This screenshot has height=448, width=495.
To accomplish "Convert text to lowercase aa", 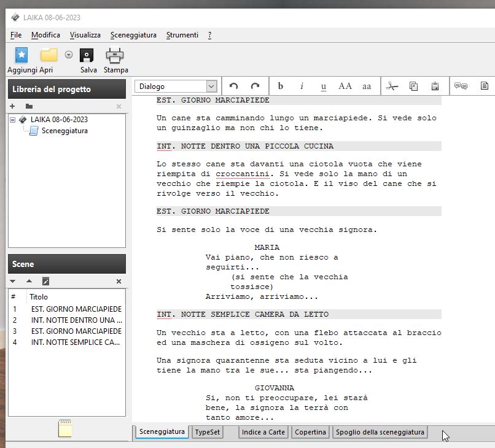I will (367, 86).
